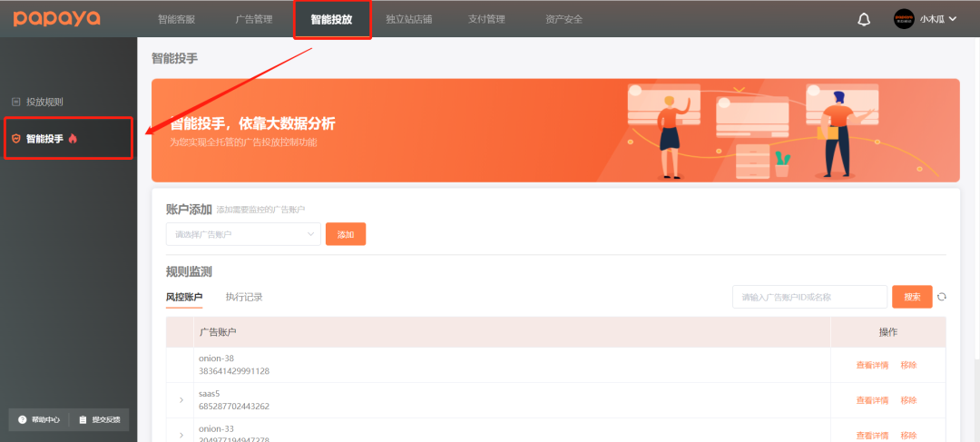Click the 搜索 button

pyautogui.click(x=912, y=297)
